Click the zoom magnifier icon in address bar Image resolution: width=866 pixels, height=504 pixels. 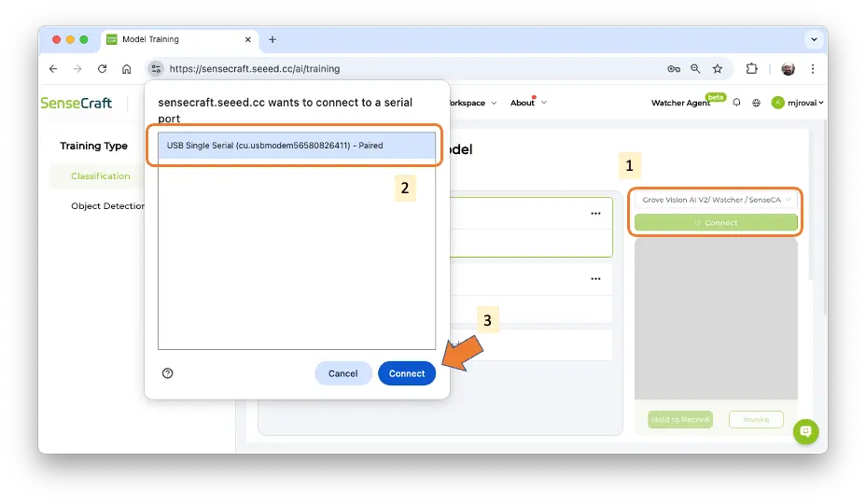click(x=695, y=69)
